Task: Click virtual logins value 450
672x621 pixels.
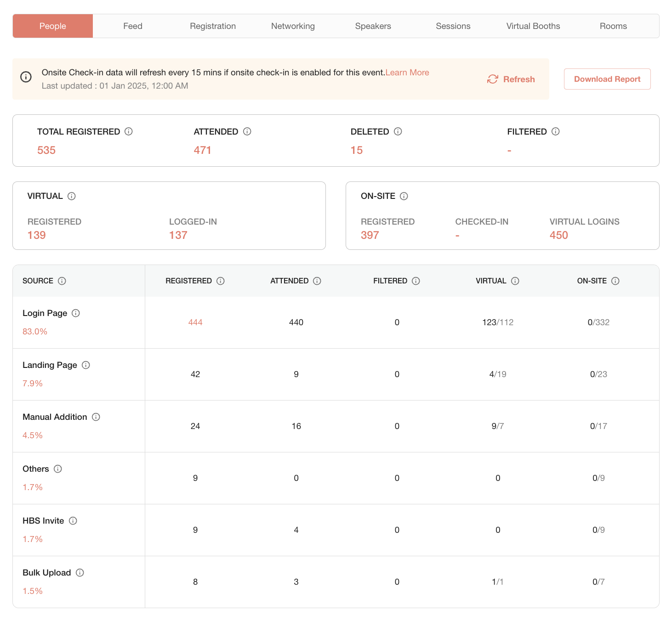Action: [x=559, y=235]
